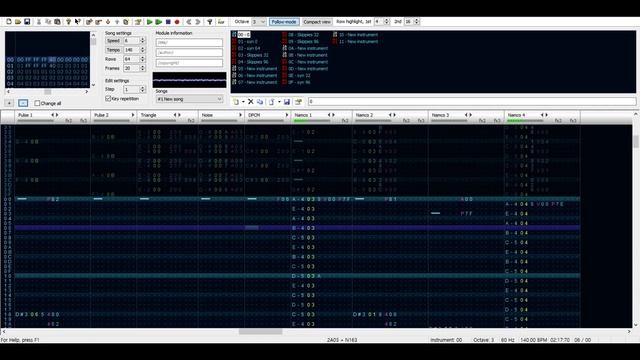
Task: Select instrument '01 - syn 0'
Action: pos(248,42)
